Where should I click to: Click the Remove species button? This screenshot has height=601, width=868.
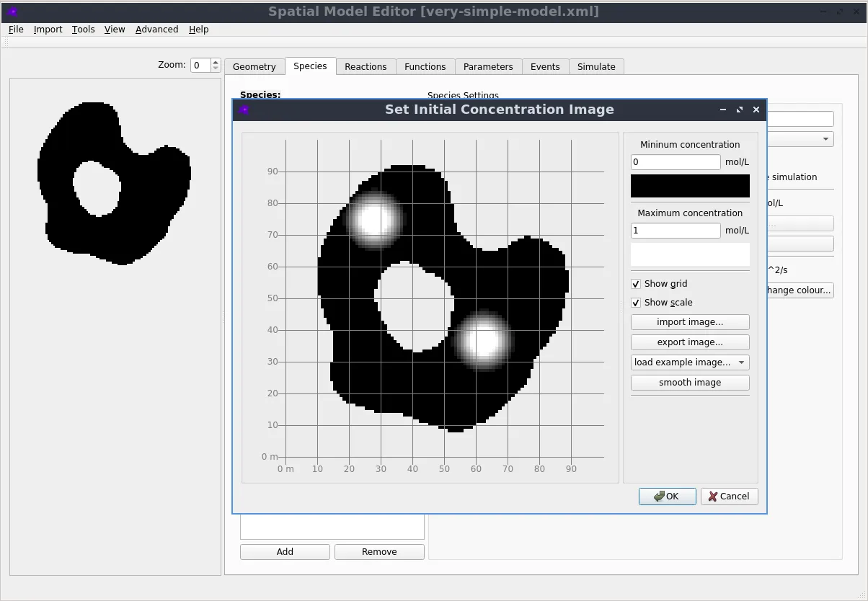(x=379, y=552)
